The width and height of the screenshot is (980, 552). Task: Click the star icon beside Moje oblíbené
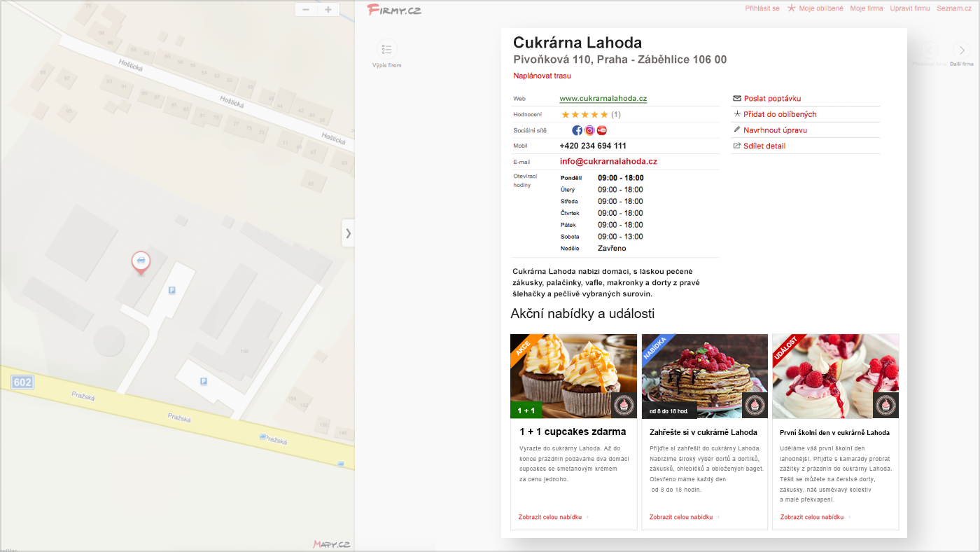792,8
